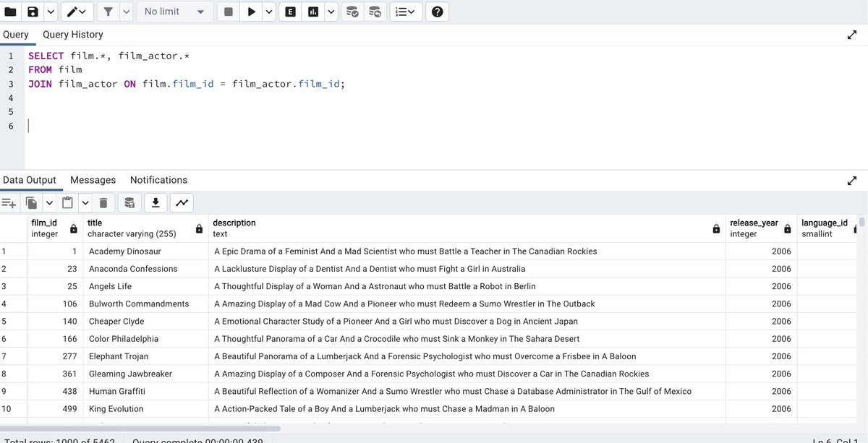This screenshot has height=443, width=868.
Task: Click the vertical scrollbar of results grid
Action: [862, 223]
